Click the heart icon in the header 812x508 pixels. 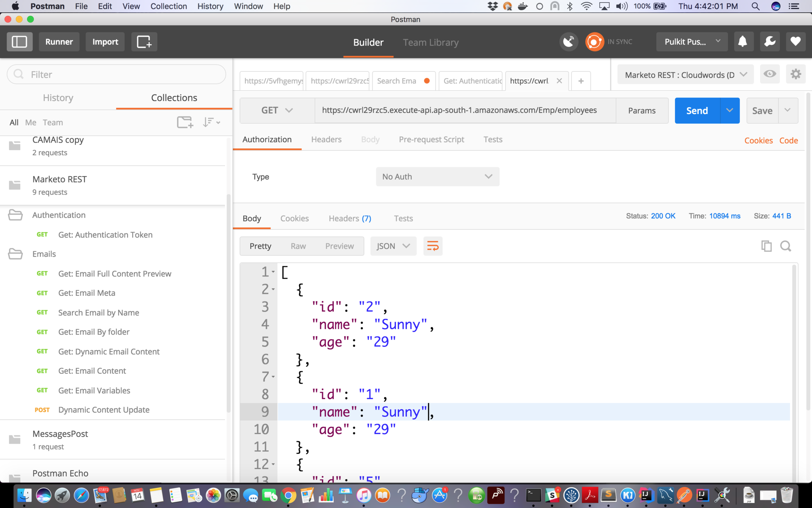(x=795, y=42)
